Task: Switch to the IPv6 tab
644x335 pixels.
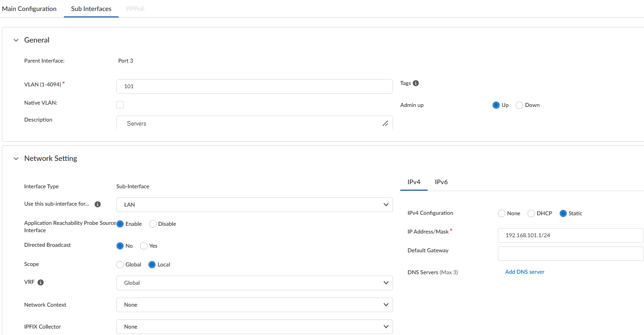Action: pyautogui.click(x=441, y=182)
